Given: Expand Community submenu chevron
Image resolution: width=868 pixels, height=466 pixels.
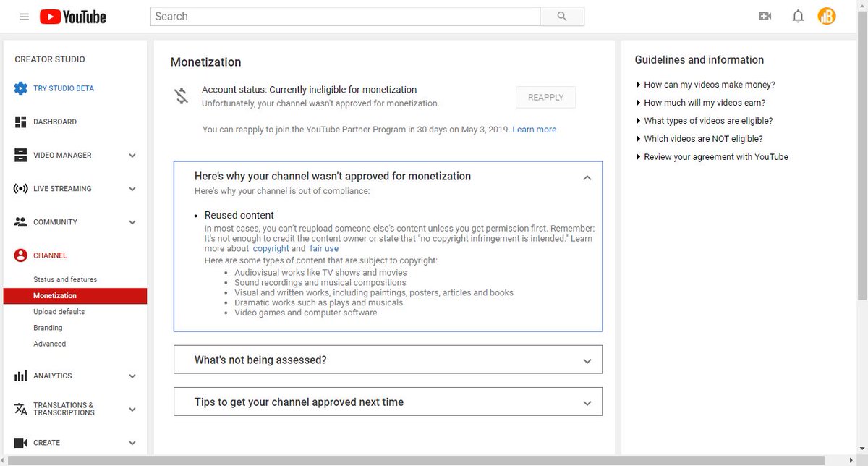Looking at the screenshot, I should coord(132,222).
